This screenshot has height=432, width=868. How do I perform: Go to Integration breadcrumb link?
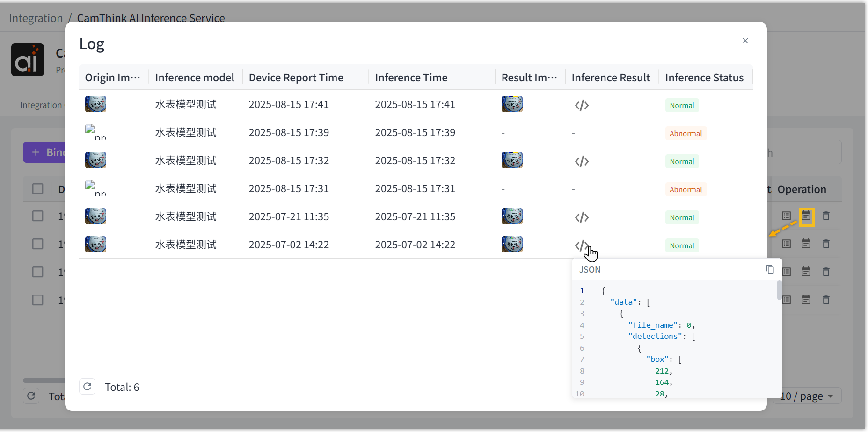[36, 18]
